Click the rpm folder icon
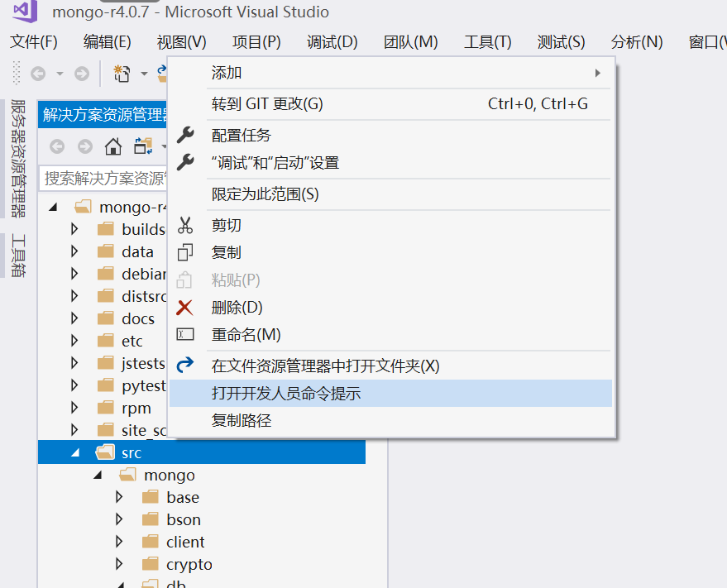The width and height of the screenshot is (727, 588). tap(106, 408)
